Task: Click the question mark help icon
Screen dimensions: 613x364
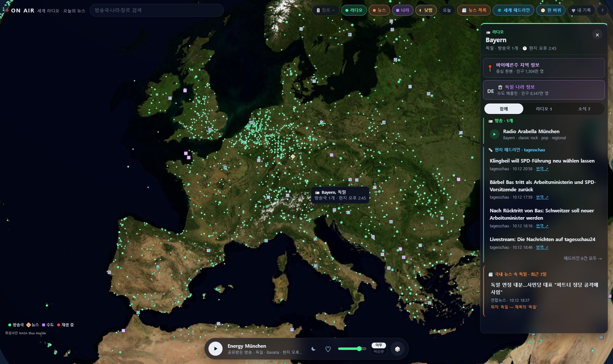Action: coord(602,10)
